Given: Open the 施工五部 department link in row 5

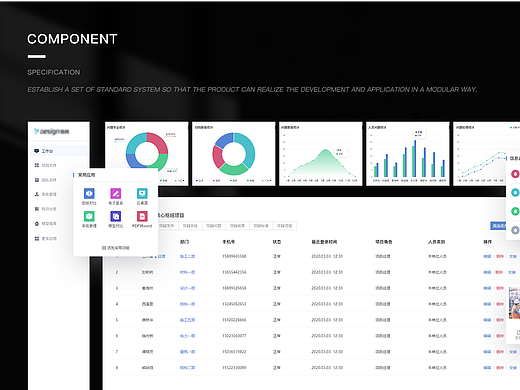Looking at the screenshot, I should coord(187,320).
